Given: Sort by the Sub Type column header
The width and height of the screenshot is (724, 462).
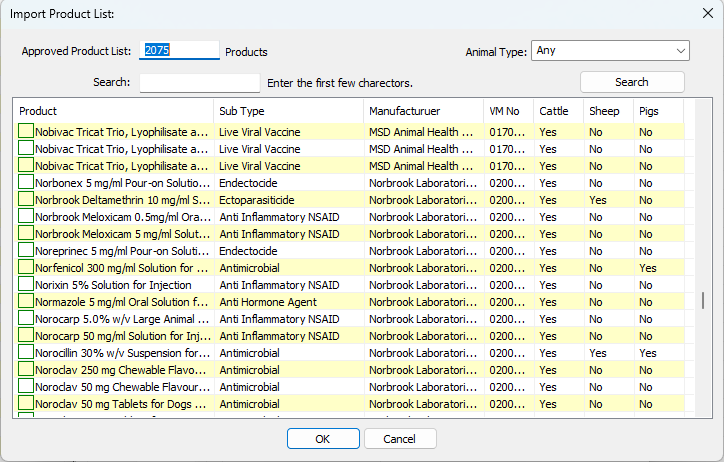Looking at the screenshot, I should point(289,111).
